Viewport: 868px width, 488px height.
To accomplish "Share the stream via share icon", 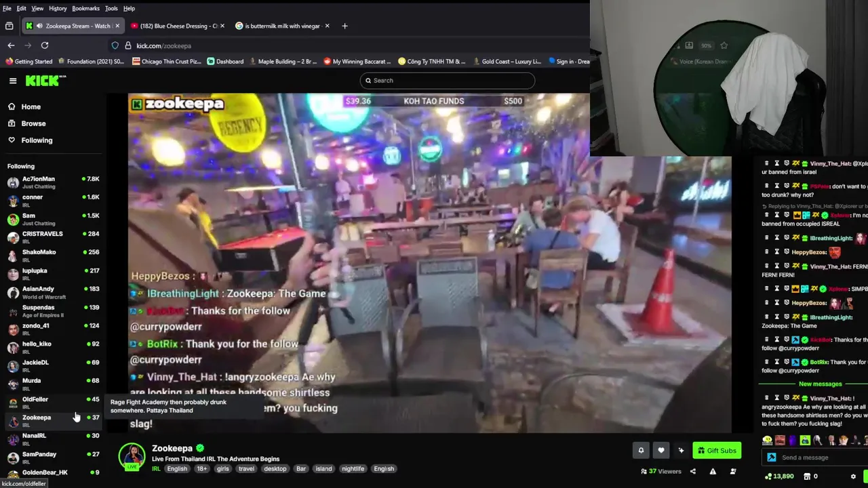I will 693,471.
